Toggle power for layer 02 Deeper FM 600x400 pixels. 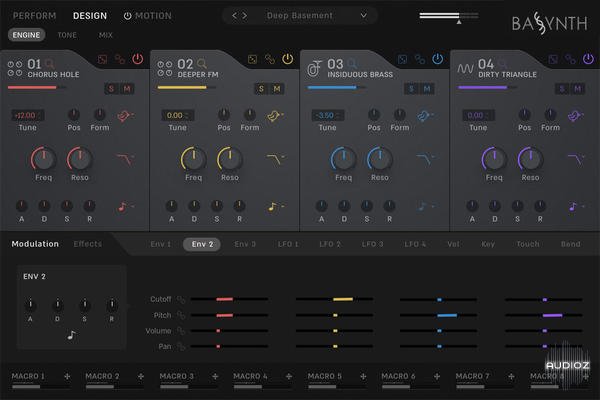coord(287,59)
